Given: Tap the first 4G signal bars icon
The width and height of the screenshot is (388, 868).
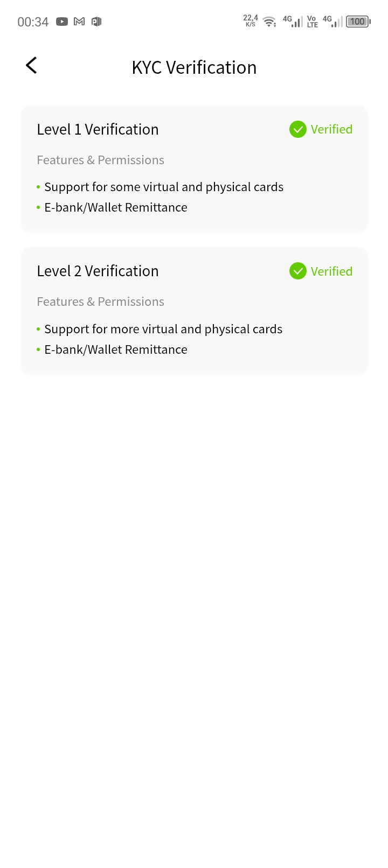Looking at the screenshot, I should pyautogui.click(x=293, y=22).
